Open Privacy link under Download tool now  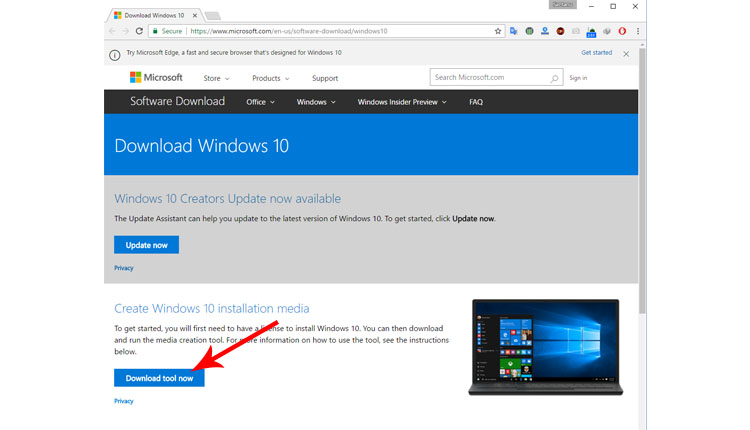[x=123, y=401]
